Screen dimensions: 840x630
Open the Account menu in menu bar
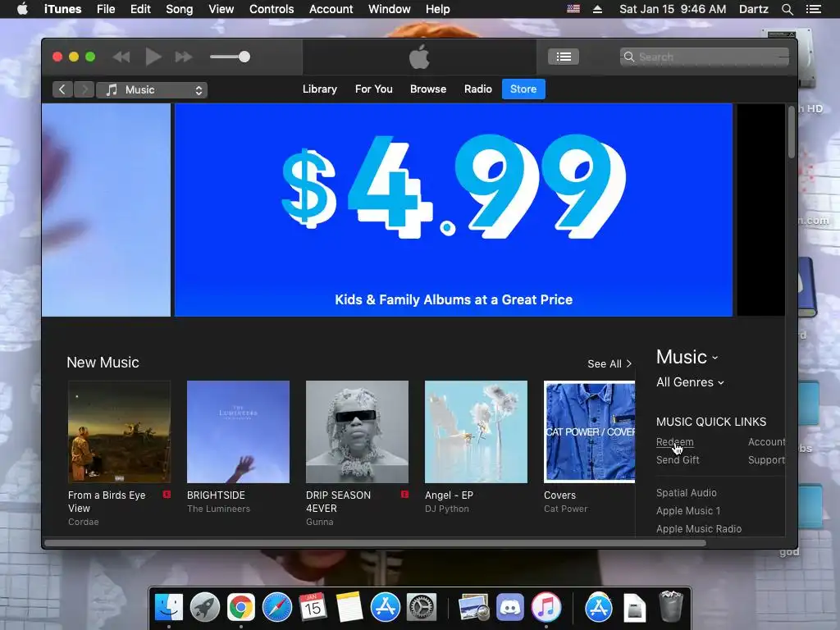point(331,9)
